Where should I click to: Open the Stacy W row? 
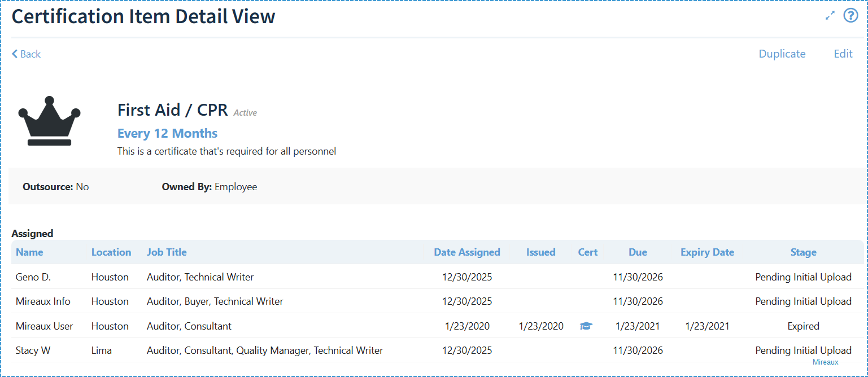coord(33,350)
